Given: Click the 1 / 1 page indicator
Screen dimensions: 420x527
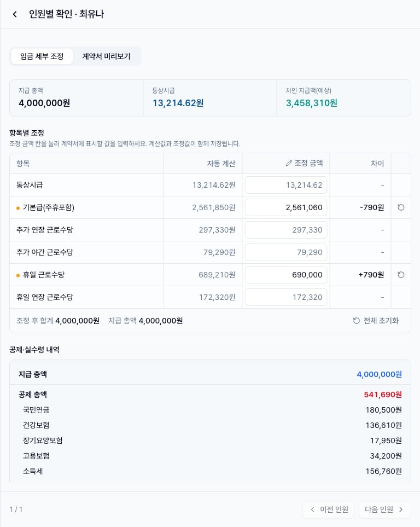Looking at the screenshot, I should pyautogui.click(x=16, y=509).
